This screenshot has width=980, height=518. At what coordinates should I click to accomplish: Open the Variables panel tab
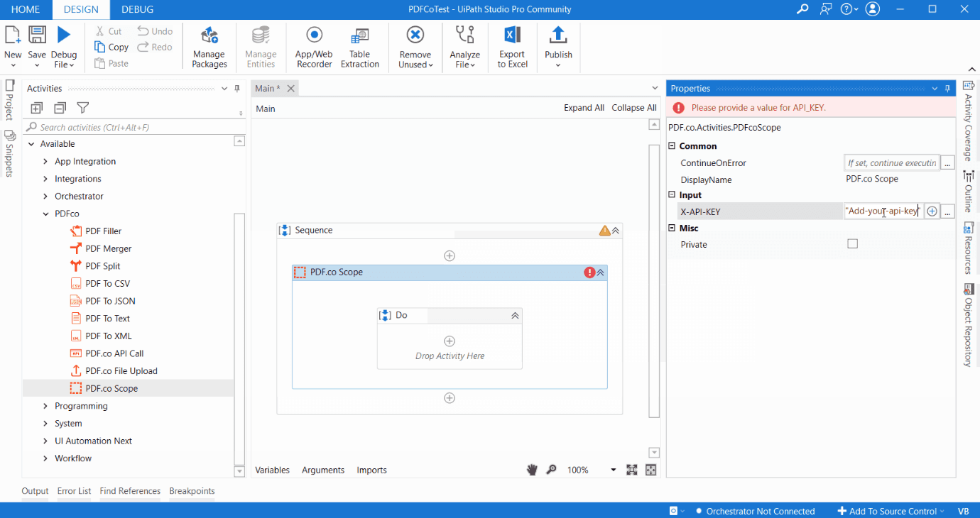[272, 470]
